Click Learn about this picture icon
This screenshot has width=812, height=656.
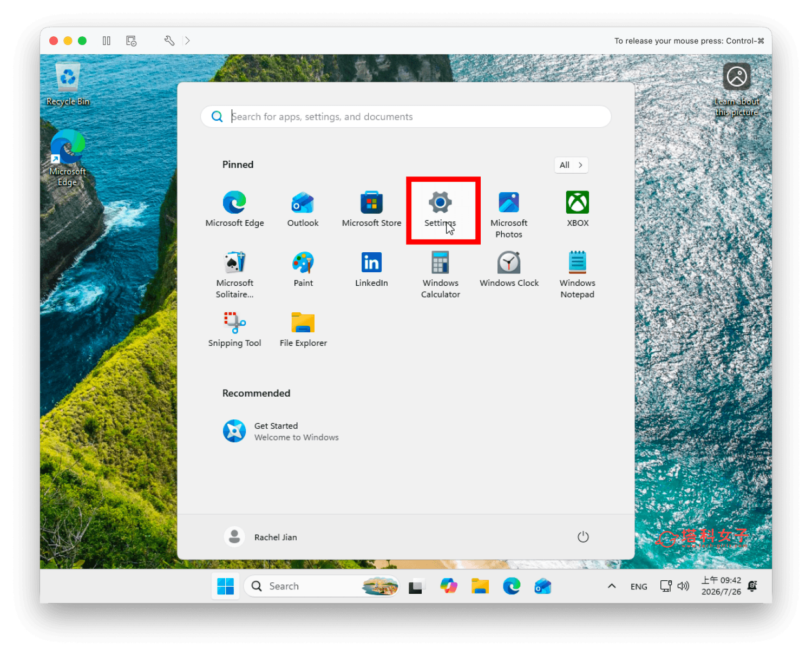pyautogui.click(x=736, y=90)
